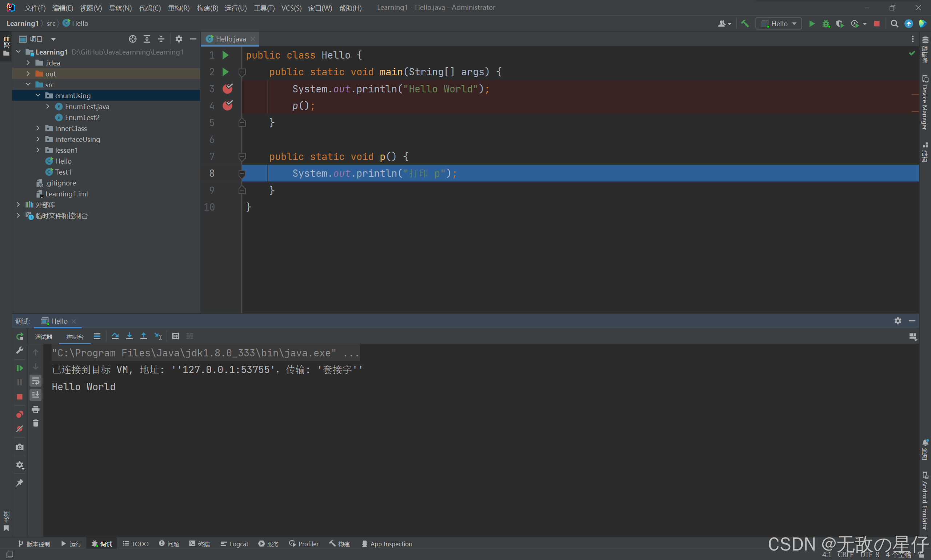Click the Profile run icon in the toolbar

(855, 24)
